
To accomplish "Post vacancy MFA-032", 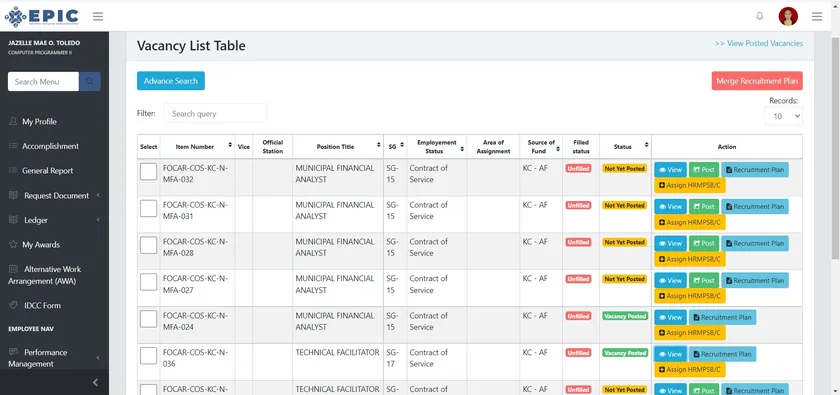I will click(x=704, y=170).
